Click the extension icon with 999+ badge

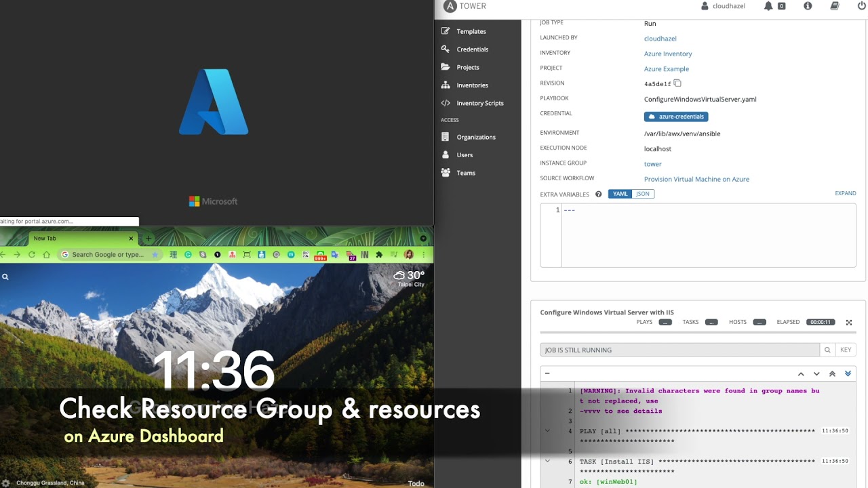click(320, 256)
